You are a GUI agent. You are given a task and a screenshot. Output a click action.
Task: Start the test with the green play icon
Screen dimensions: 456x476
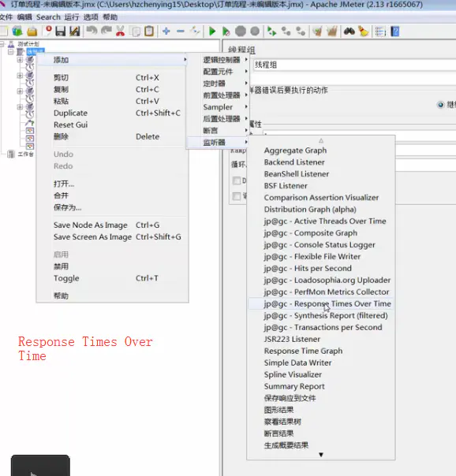pyautogui.click(x=212, y=32)
